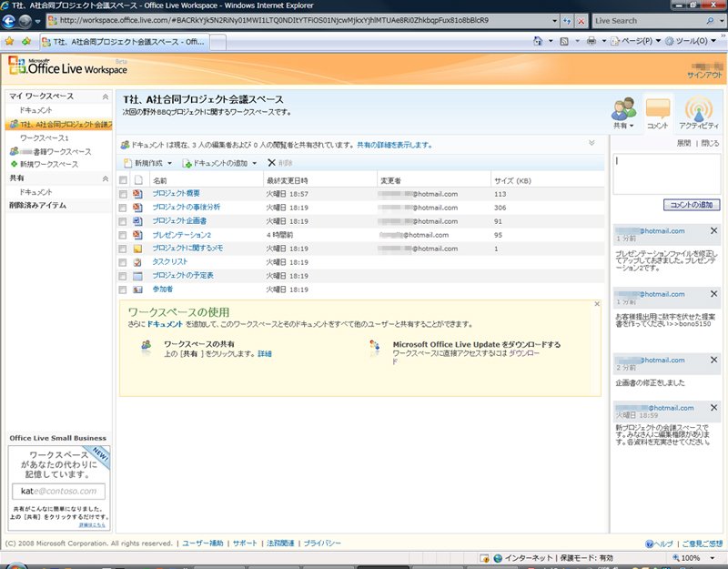Viewport: 728px width, 569px height.
Task: Click the IE back navigation button
Action: (9, 21)
